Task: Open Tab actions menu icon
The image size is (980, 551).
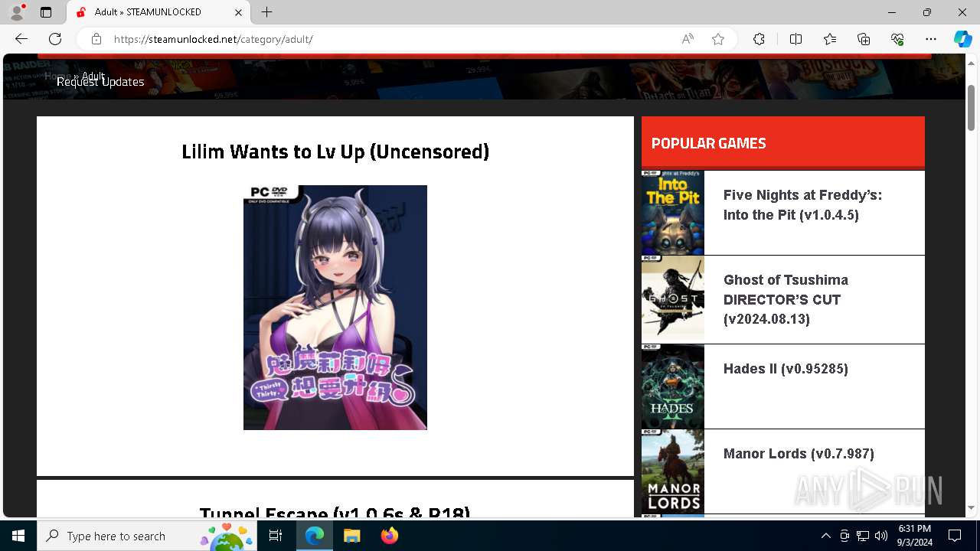Action: coord(46,12)
